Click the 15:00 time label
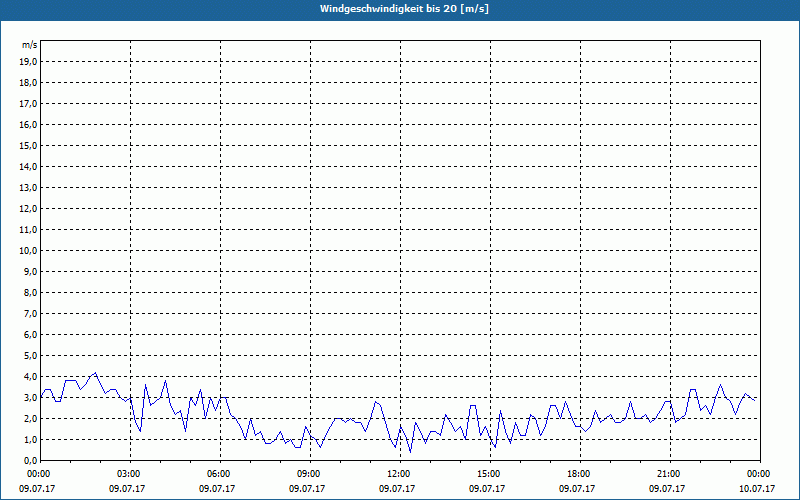800x500 pixels. click(491, 474)
